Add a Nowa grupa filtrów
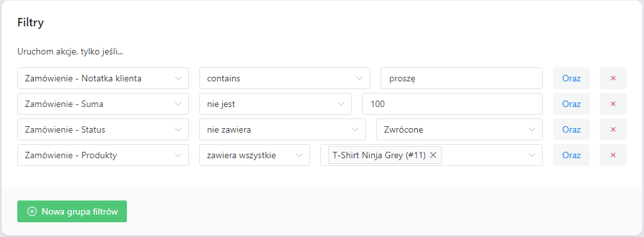644x237 pixels. (x=72, y=211)
